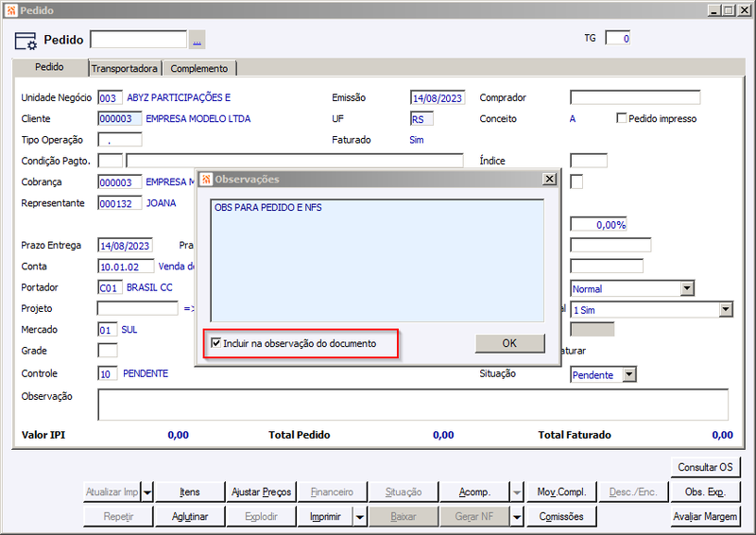Screen dimensions: 756x535
Task: Open the Complemento tab
Action: click(199, 68)
